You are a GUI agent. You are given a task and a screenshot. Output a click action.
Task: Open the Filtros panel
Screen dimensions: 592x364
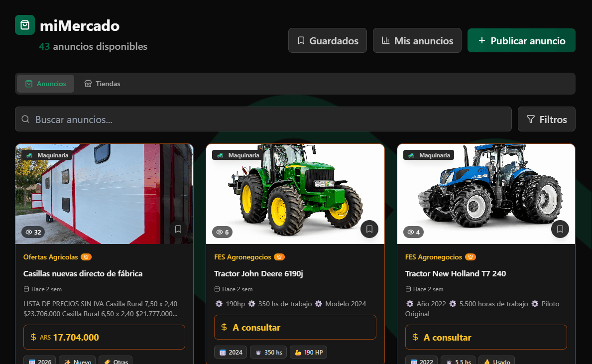(546, 119)
